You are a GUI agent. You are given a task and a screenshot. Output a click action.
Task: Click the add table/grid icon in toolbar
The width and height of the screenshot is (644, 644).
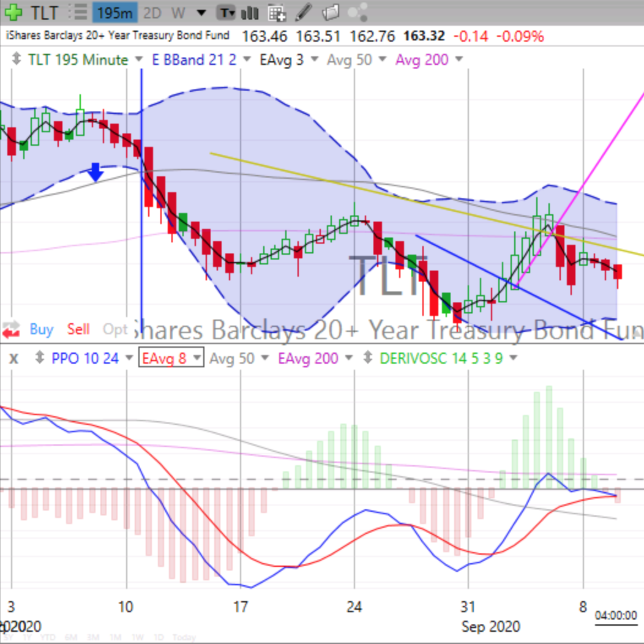277,12
